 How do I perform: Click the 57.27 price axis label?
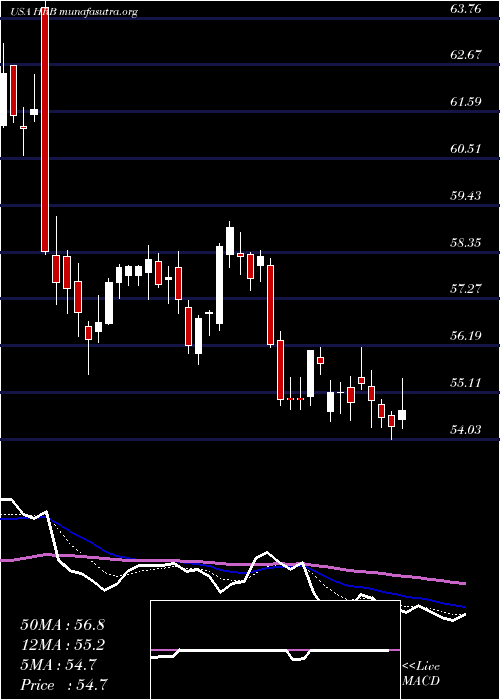point(466,289)
